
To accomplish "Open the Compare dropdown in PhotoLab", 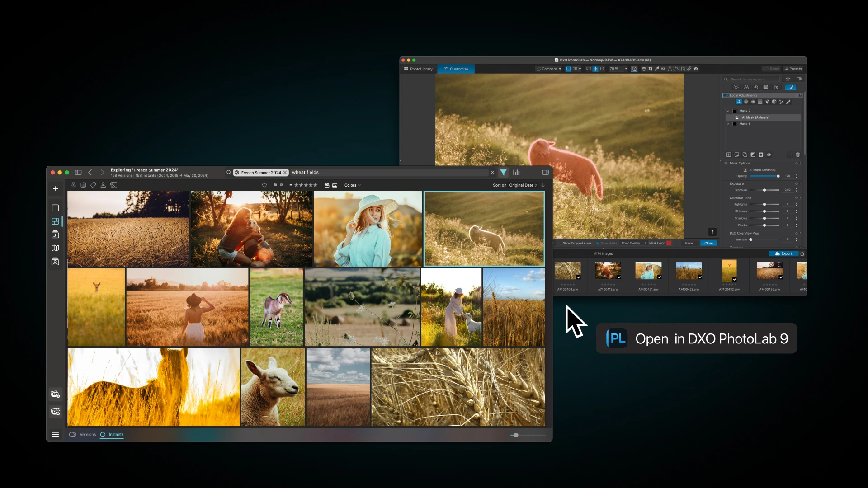I will pos(548,69).
